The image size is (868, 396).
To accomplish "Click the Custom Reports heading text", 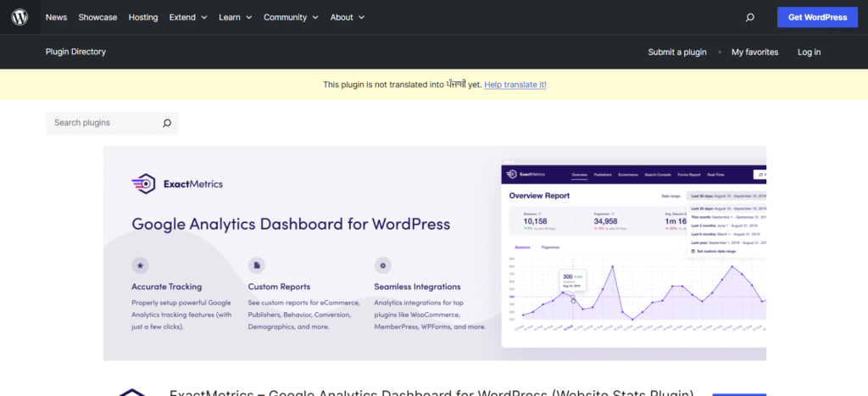I will [279, 287].
